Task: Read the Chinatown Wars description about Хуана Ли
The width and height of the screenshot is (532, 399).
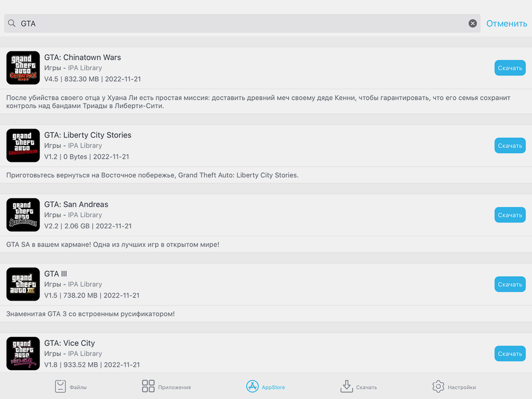Action: point(258,102)
